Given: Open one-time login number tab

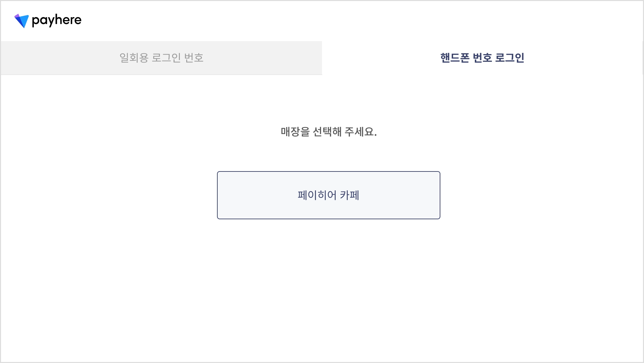Looking at the screenshot, I should (x=162, y=58).
